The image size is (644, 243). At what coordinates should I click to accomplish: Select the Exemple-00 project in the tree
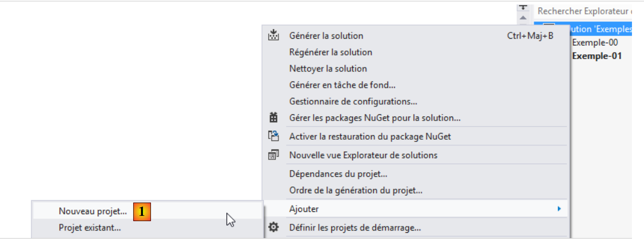coord(595,43)
